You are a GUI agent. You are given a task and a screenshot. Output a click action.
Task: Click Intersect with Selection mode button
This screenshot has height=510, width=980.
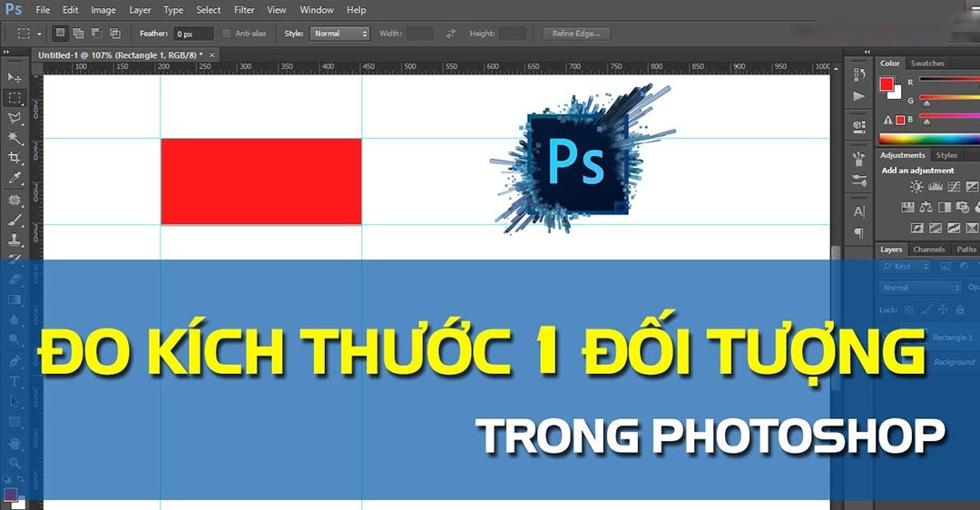[x=115, y=34]
